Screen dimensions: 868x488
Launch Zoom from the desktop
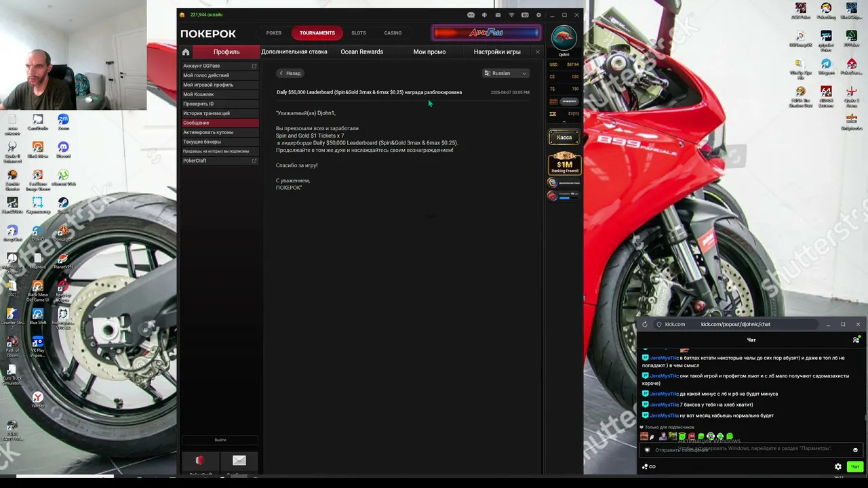click(63, 122)
